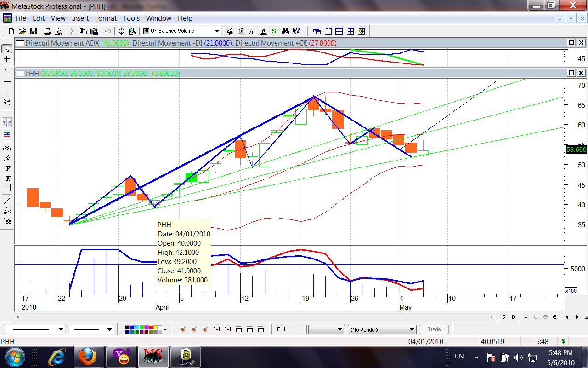Click the green dollar sign toolbar icon

pyautogui.click(x=274, y=31)
